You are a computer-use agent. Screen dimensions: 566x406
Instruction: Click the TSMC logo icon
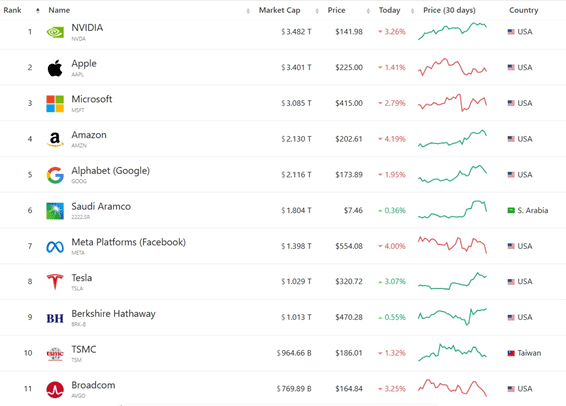(55, 354)
